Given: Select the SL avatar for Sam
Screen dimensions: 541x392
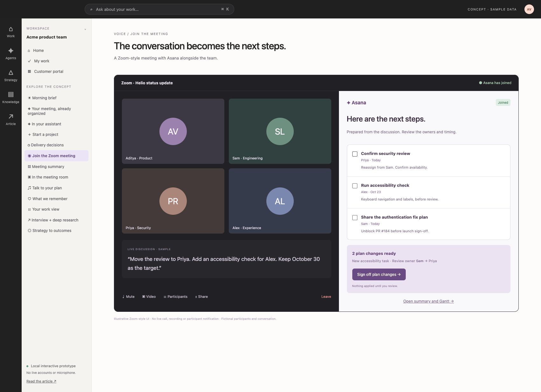Looking at the screenshot, I should pos(280,131).
